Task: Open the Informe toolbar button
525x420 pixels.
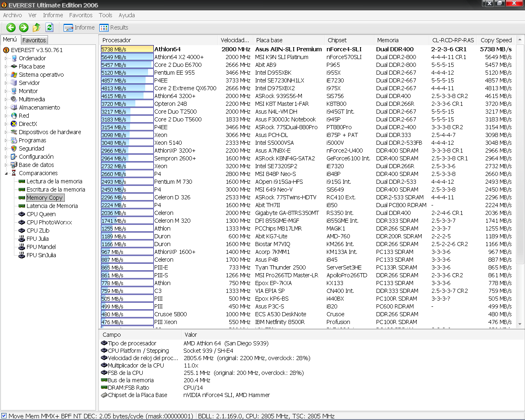Action: [79, 27]
